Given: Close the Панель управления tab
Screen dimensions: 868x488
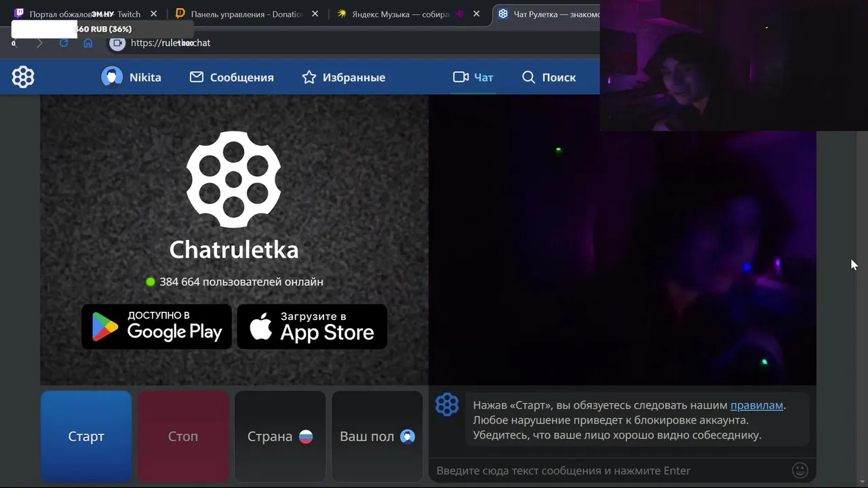Looking at the screenshot, I should pyautogui.click(x=315, y=14).
